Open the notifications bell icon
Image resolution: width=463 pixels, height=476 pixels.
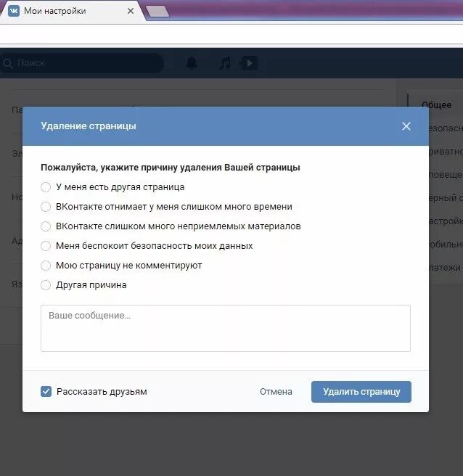[x=192, y=63]
